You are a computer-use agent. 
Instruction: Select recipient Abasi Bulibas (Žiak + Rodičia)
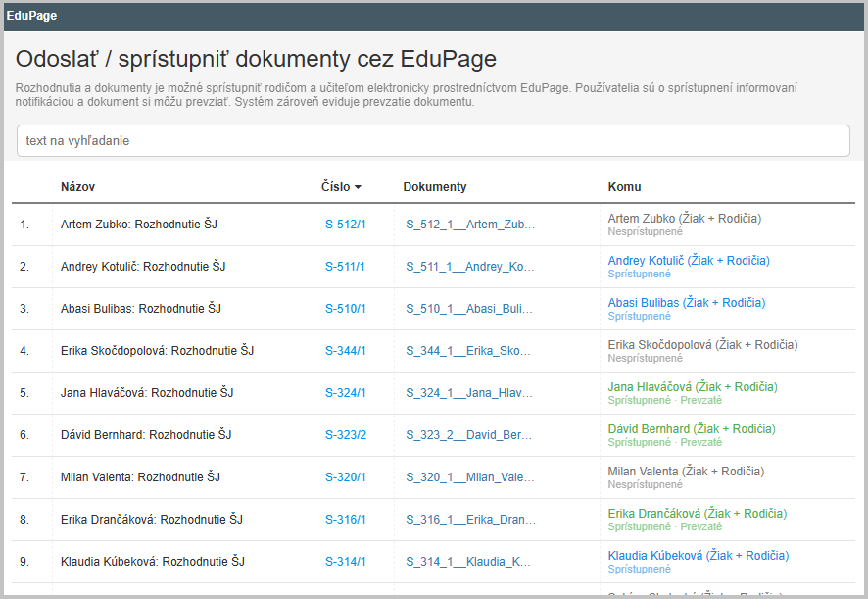click(x=687, y=303)
